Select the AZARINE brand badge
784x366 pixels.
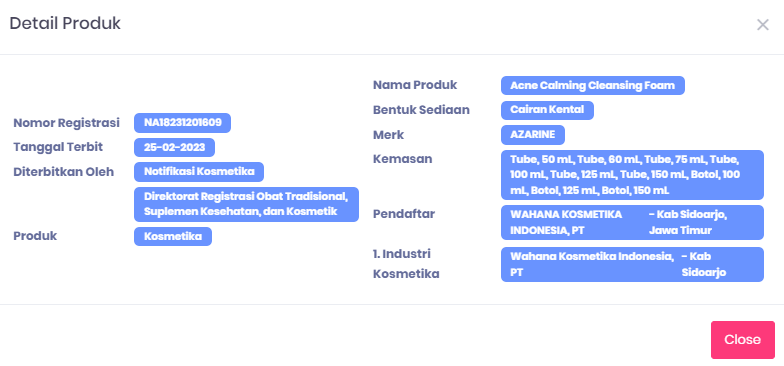pyautogui.click(x=533, y=135)
